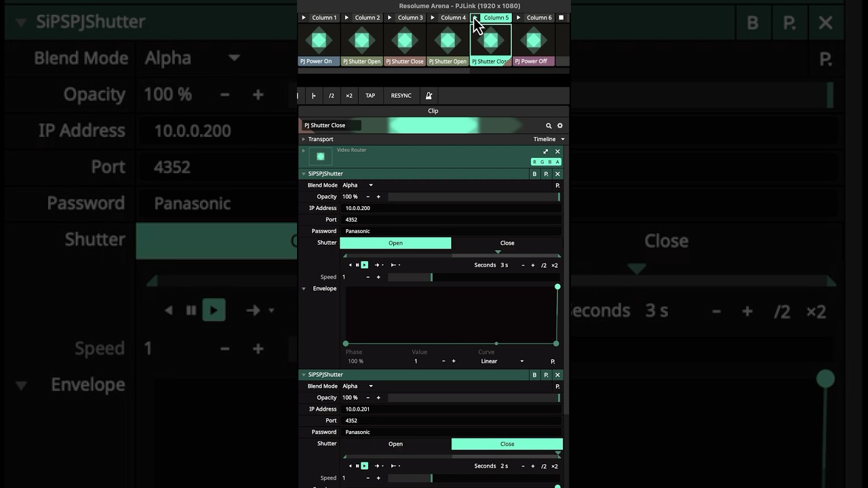868x488 pixels.
Task: Trigger Column 1 with its play arrow
Action: (304, 18)
